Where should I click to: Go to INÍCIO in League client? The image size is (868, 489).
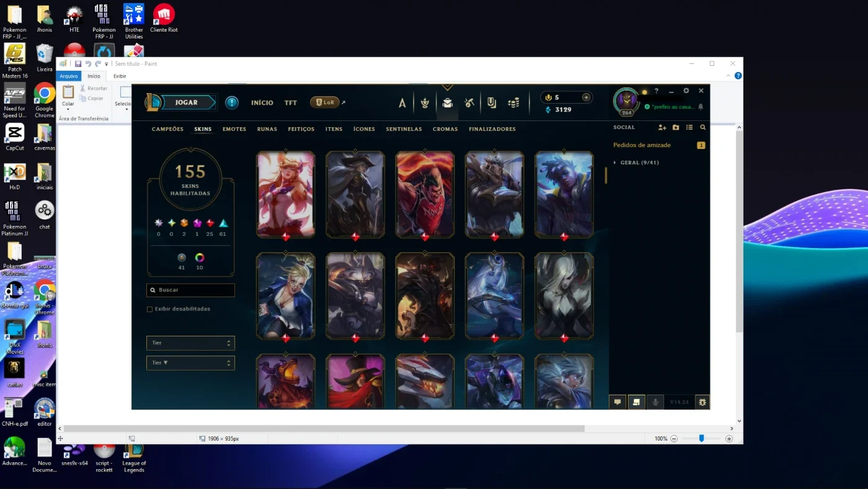pyautogui.click(x=262, y=103)
